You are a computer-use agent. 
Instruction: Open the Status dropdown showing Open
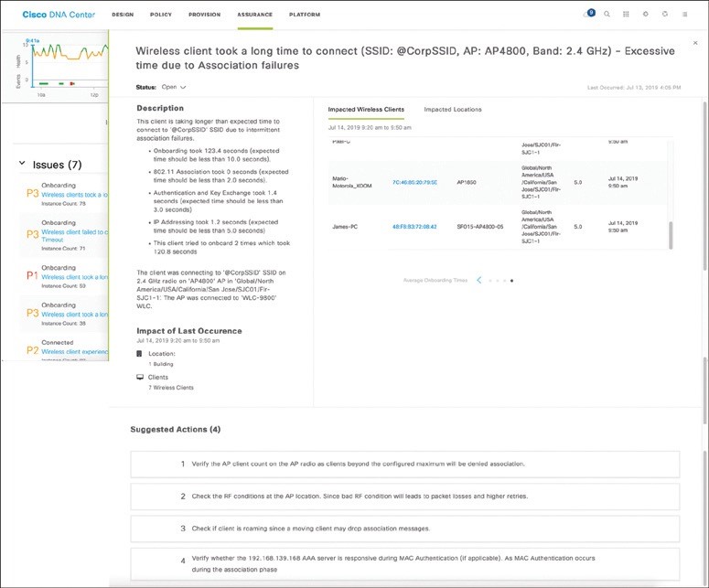[x=174, y=87]
